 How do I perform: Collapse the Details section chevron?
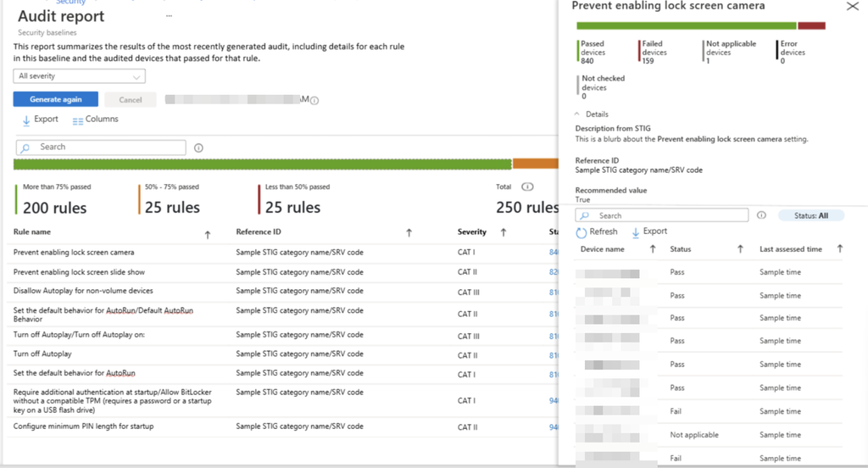(x=576, y=114)
